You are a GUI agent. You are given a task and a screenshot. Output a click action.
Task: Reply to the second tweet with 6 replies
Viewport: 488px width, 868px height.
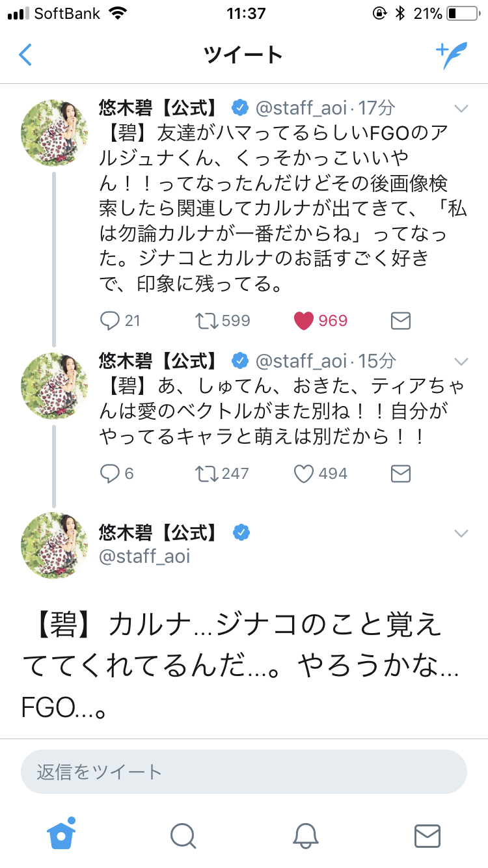pyautogui.click(x=110, y=474)
